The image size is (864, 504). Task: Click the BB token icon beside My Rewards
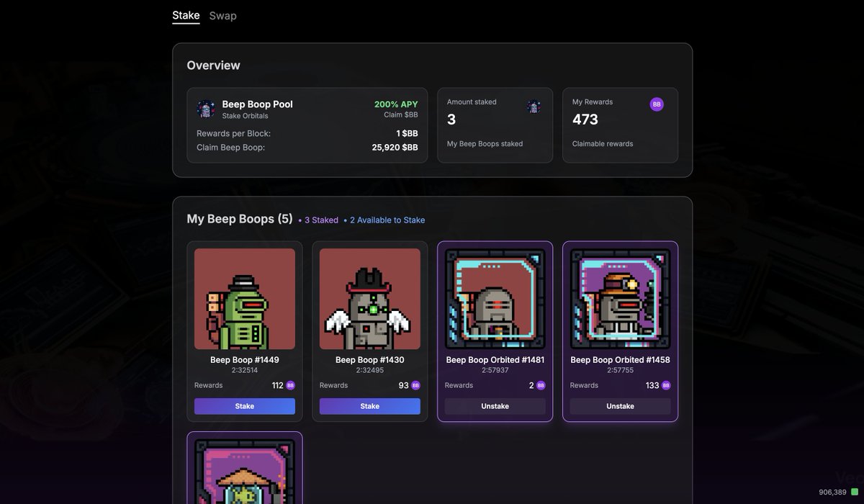(657, 104)
